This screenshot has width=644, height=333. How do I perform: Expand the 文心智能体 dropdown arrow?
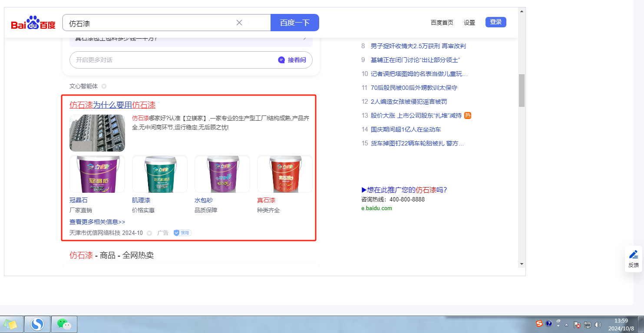[x=104, y=86]
